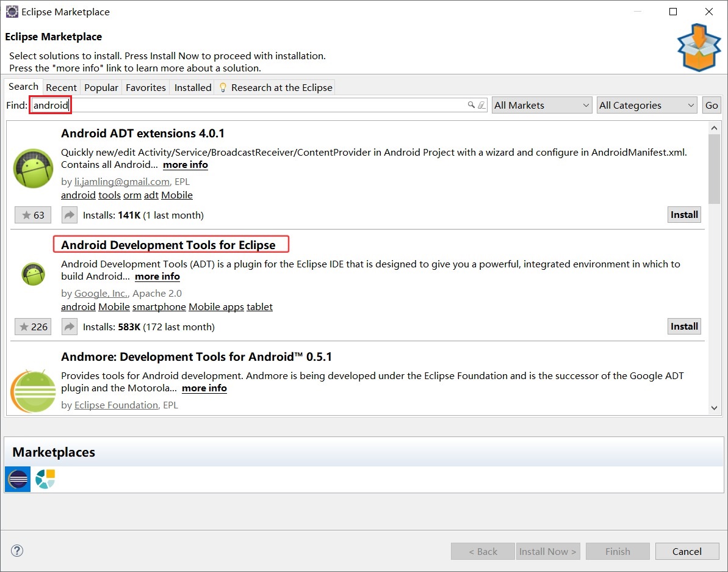The height and width of the screenshot is (572, 728).
Task: Click the Eclipse Marketplace window title icon
Action: click(x=12, y=12)
